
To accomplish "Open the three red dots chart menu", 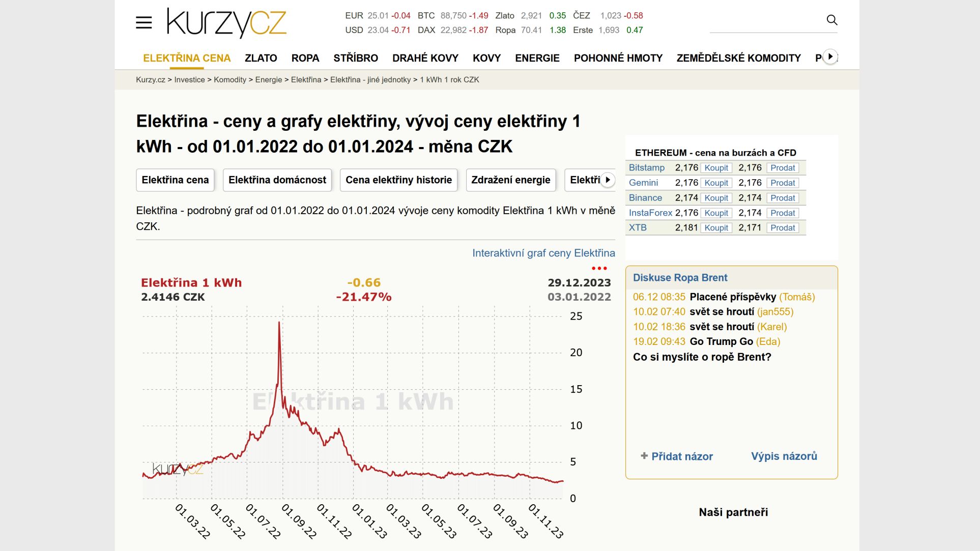I will (599, 268).
